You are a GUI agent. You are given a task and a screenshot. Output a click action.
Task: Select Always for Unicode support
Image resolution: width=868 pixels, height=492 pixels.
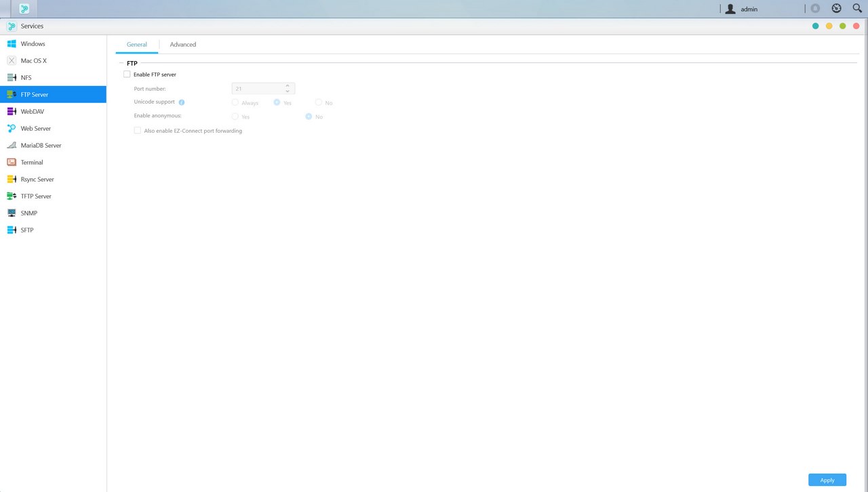(235, 102)
